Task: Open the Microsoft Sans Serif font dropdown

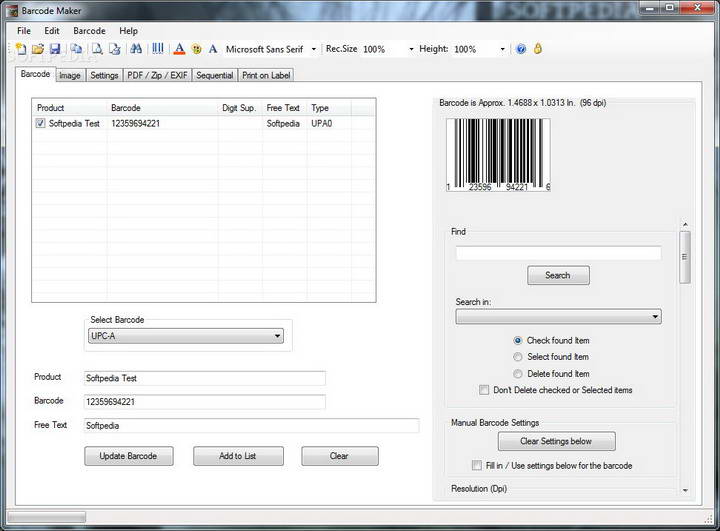Action: click(314, 49)
